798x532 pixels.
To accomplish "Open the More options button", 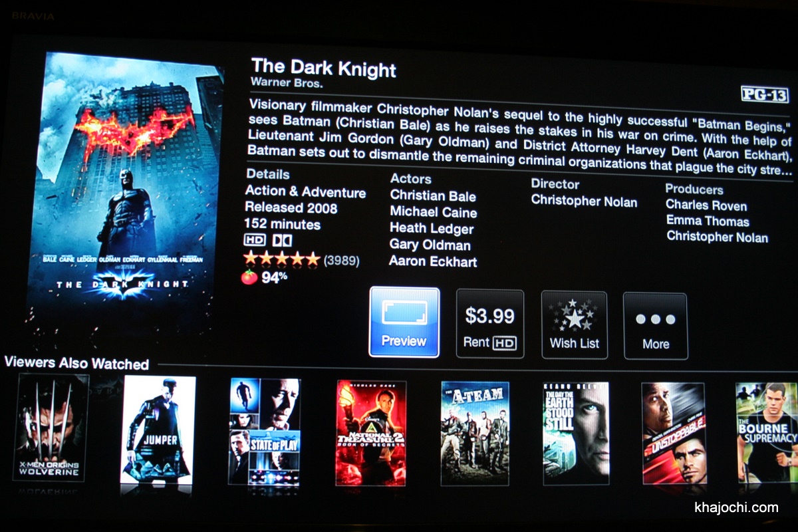I will click(655, 326).
